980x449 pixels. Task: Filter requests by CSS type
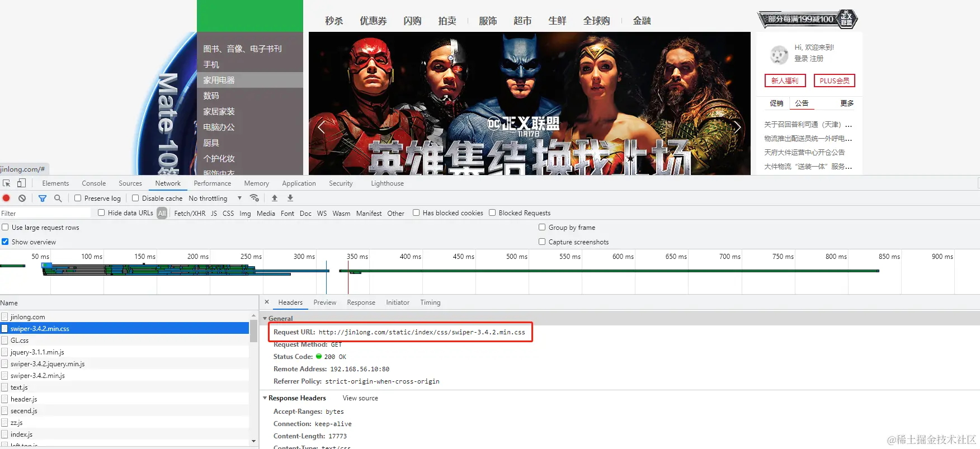(228, 213)
